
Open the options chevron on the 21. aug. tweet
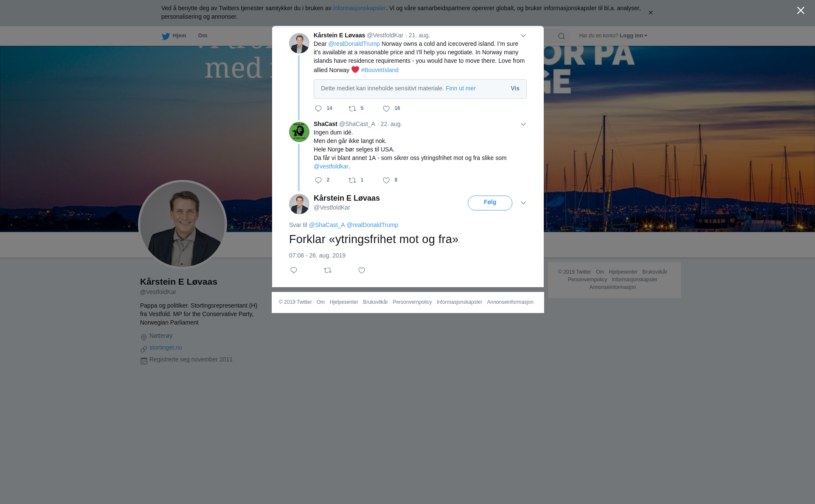(x=523, y=36)
